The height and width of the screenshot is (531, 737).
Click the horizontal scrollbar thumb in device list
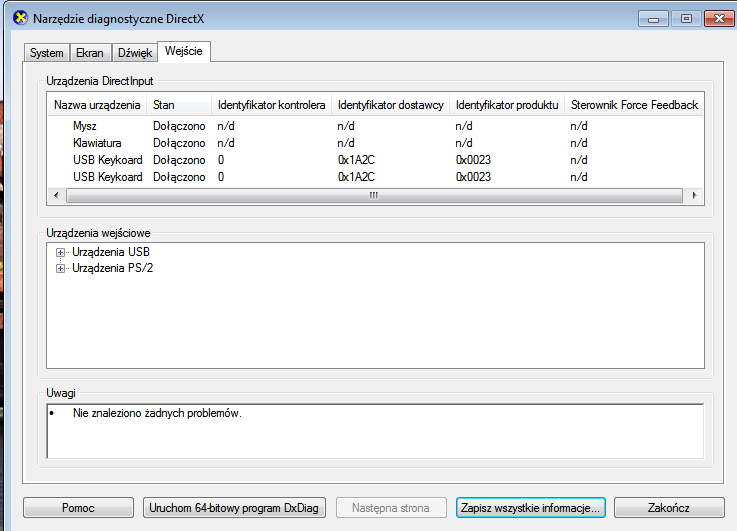click(x=374, y=195)
